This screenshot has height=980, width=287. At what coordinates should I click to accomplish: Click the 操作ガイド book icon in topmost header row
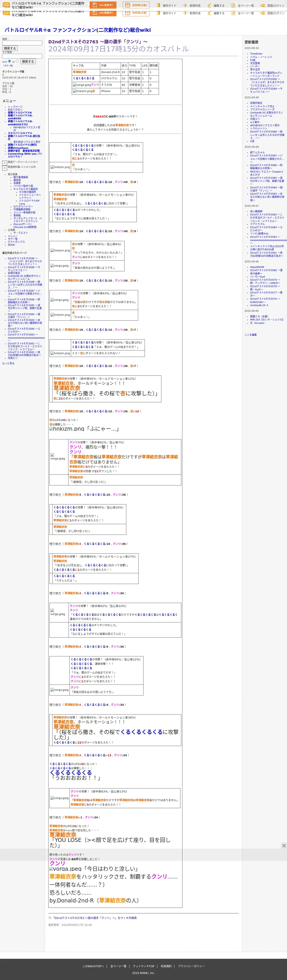(158, 5)
